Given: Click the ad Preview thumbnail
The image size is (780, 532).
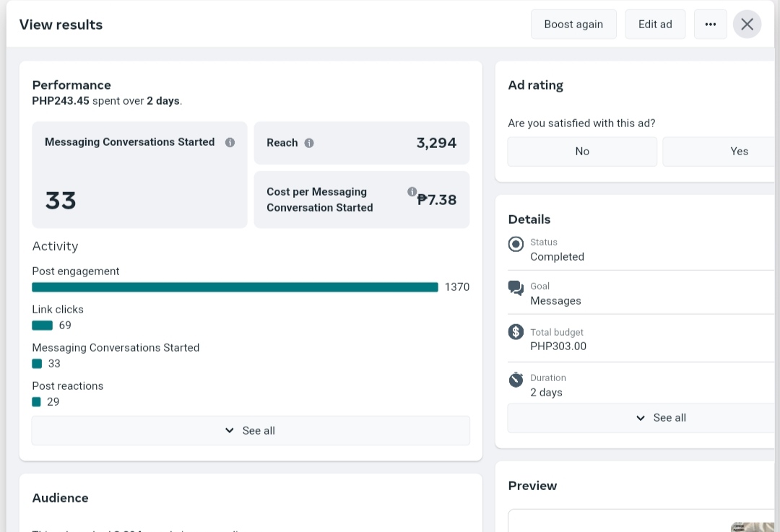Looking at the screenshot, I should (751, 526).
